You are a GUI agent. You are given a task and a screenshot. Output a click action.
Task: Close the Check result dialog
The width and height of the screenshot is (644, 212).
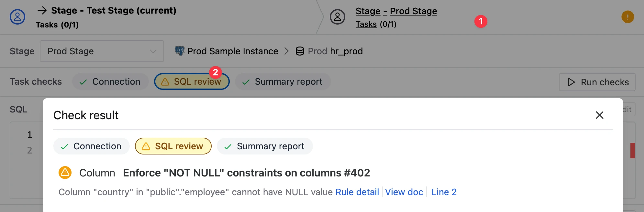click(600, 115)
